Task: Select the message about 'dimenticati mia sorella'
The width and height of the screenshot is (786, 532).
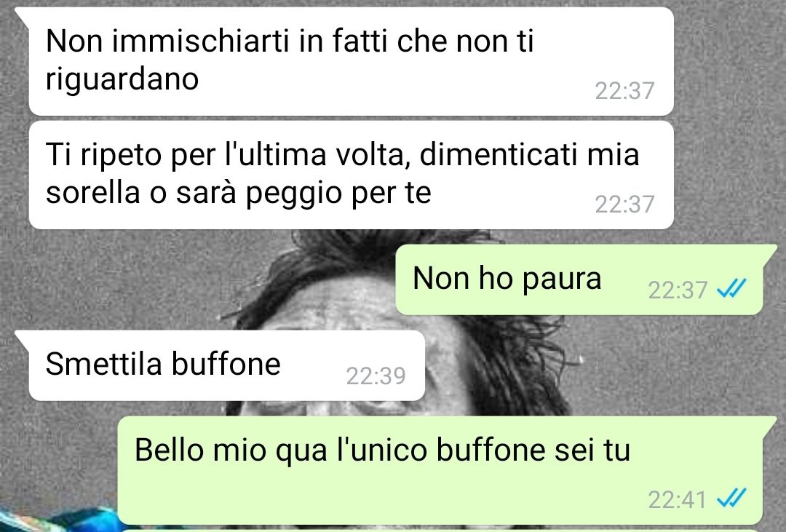Action: click(x=351, y=175)
